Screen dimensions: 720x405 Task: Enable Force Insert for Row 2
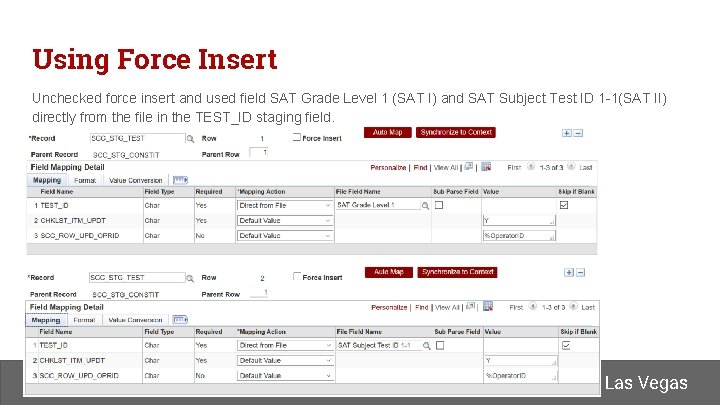(297, 276)
